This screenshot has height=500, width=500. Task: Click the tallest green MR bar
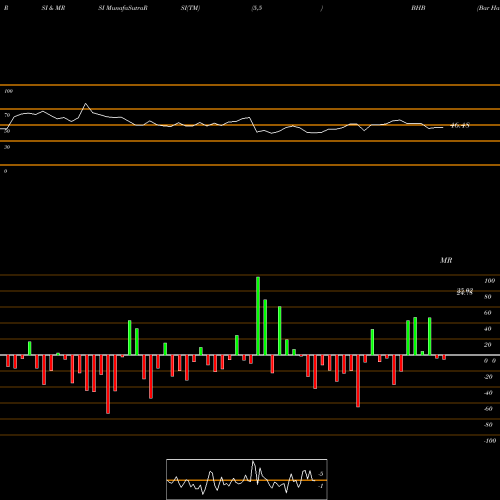pyautogui.click(x=258, y=316)
